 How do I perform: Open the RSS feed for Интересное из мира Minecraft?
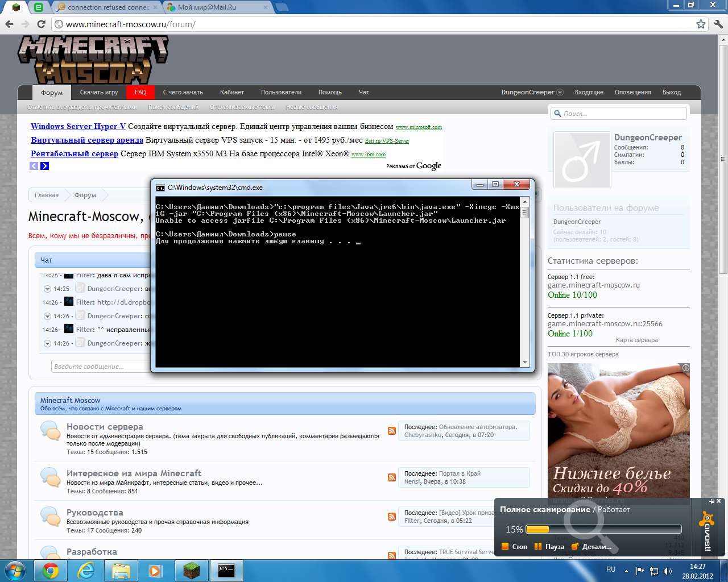[392, 477]
